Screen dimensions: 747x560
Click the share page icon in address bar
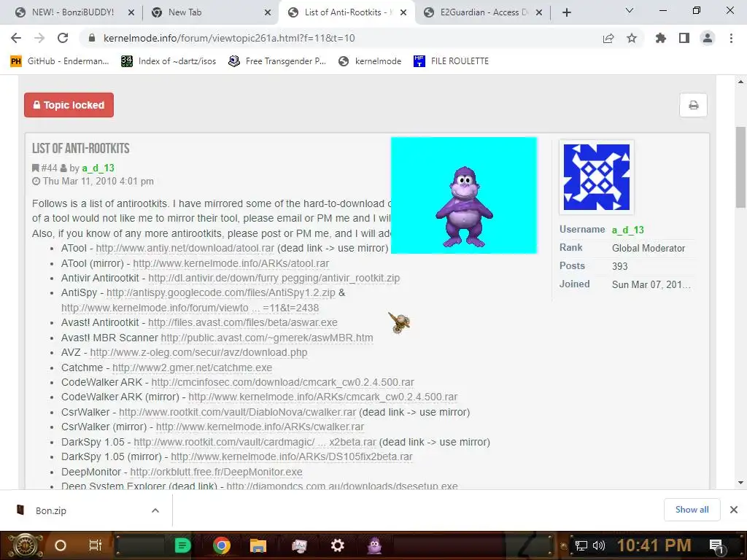click(608, 39)
